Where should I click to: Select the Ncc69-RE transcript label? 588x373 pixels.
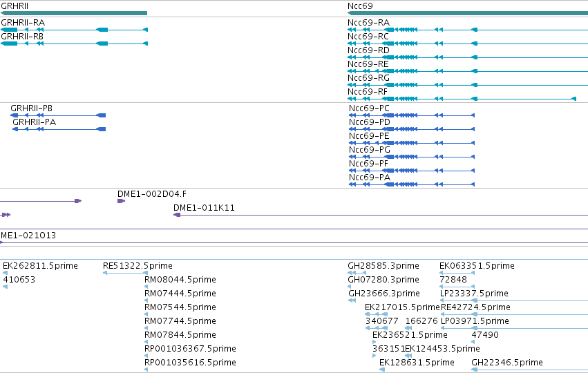(x=368, y=64)
